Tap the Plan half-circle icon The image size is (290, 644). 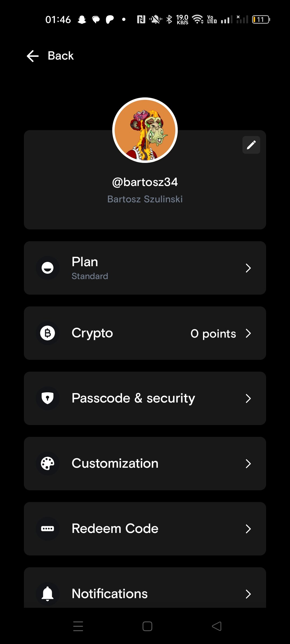tap(48, 268)
